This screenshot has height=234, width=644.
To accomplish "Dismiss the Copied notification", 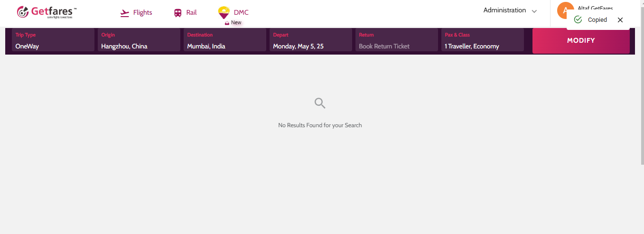I will (x=620, y=20).
